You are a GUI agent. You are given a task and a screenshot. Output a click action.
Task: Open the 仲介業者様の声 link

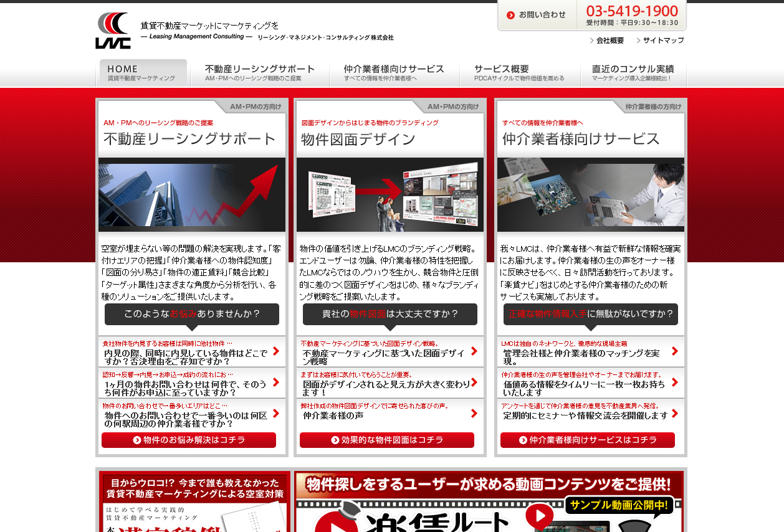(x=333, y=416)
